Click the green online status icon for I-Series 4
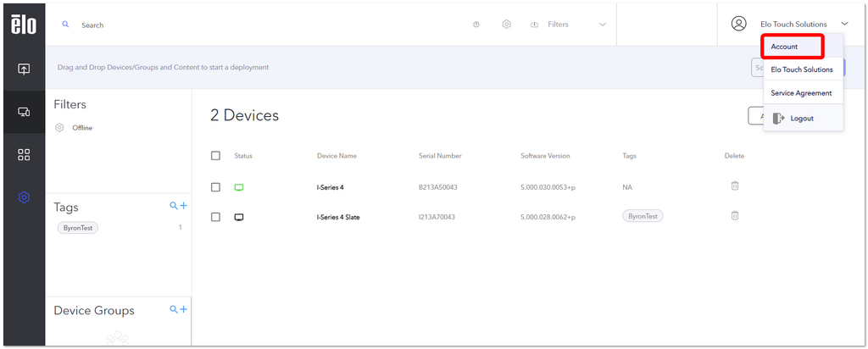 pos(239,187)
